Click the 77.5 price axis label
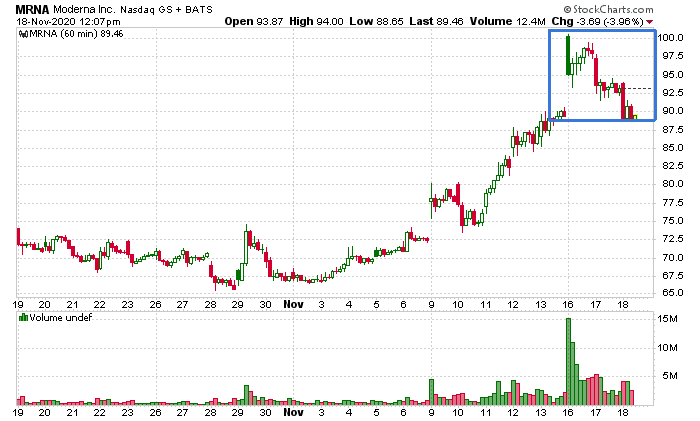 673,203
